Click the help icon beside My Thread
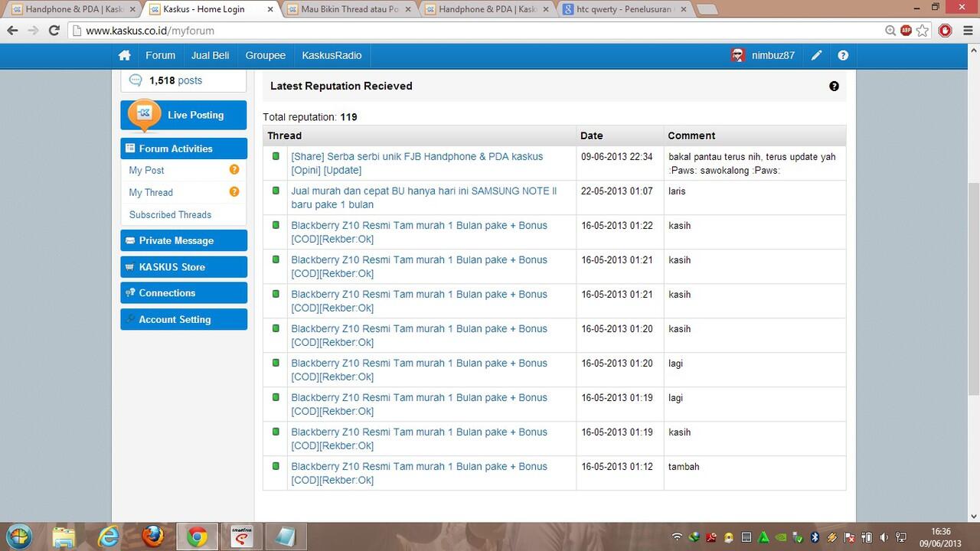The width and height of the screenshot is (980, 551). [x=234, y=191]
